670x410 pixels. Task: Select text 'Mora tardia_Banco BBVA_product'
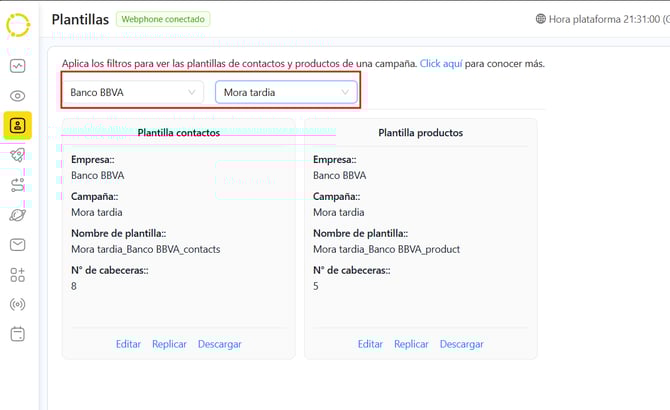pyautogui.click(x=387, y=249)
